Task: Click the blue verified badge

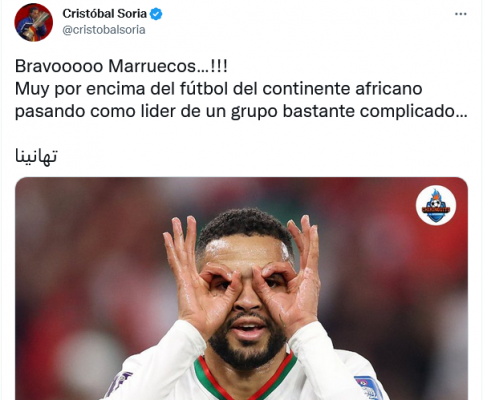Action: (156, 14)
